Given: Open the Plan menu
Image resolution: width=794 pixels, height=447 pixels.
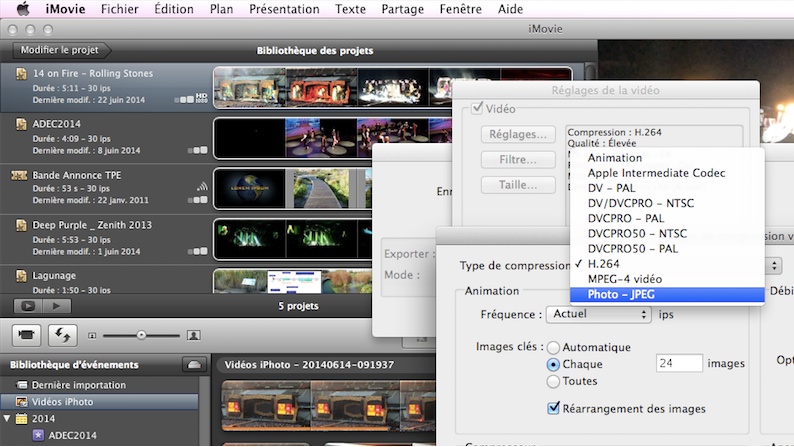Looking at the screenshot, I should coord(221,9).
